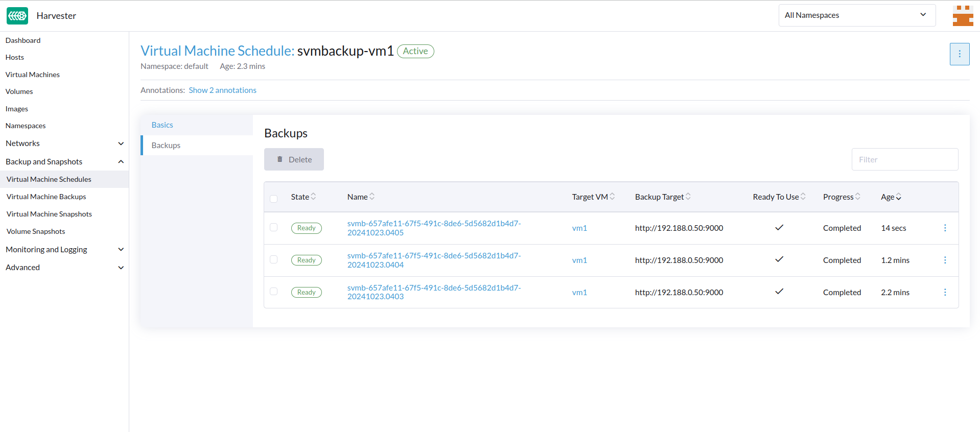Click the Delete button
Screen dimensions: 980x432
click(294, 160)
